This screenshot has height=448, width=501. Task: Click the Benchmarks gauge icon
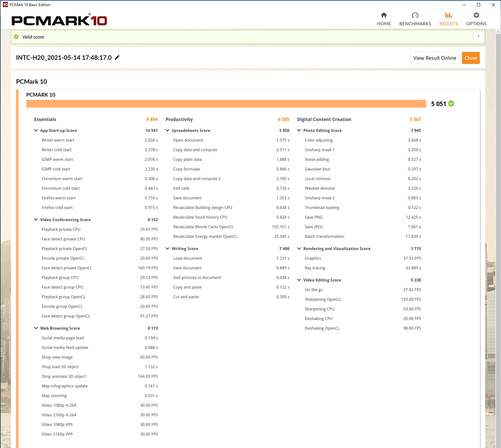click(x=415, y=15)
